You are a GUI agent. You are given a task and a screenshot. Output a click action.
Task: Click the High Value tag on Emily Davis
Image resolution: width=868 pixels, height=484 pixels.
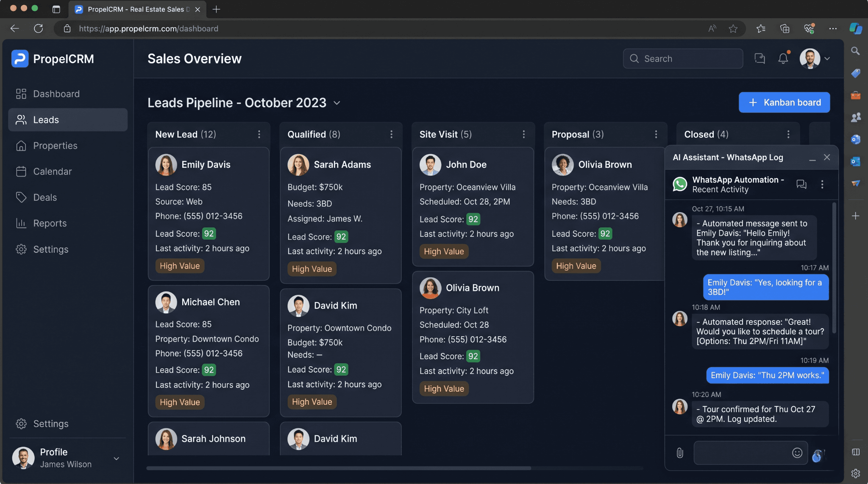180,266
